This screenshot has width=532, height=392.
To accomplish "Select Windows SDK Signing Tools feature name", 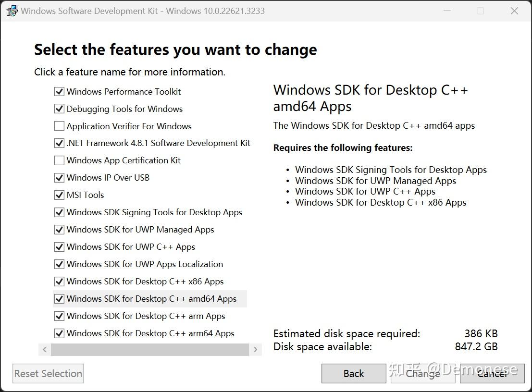I will point(154,212).
